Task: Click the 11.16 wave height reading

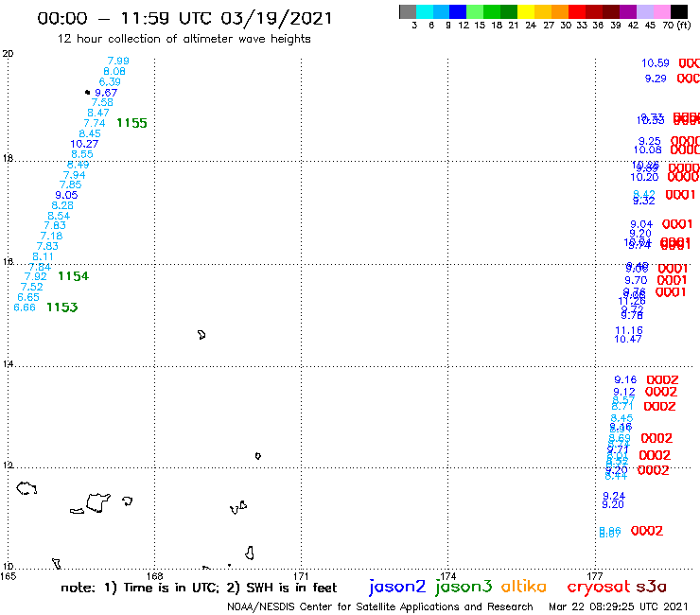Action: tap(629, 330)
